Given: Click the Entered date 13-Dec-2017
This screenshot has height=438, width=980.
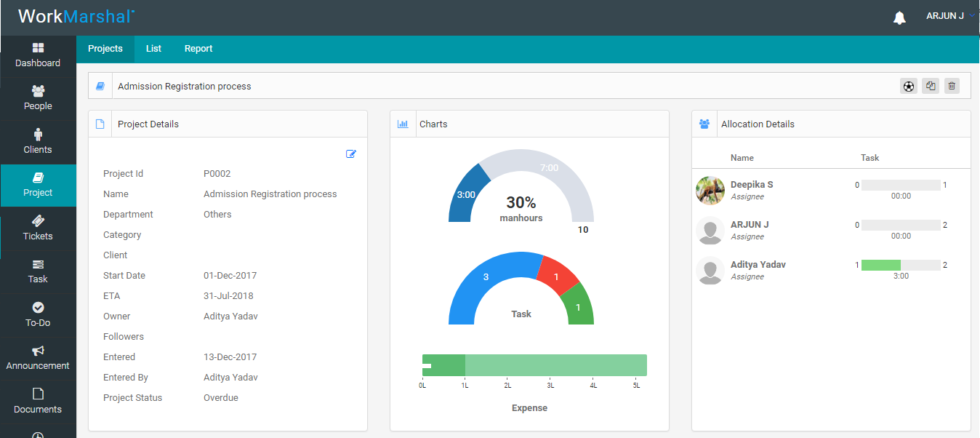Looking at the screenshot, I should 230,357.
